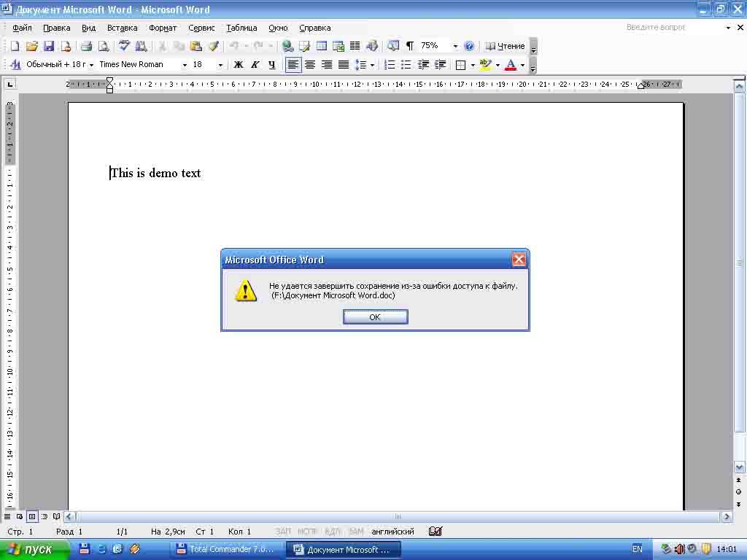This screenshot has width=747, height=560.
Task: Click the spelling status book icon
Action: point(436,531)
